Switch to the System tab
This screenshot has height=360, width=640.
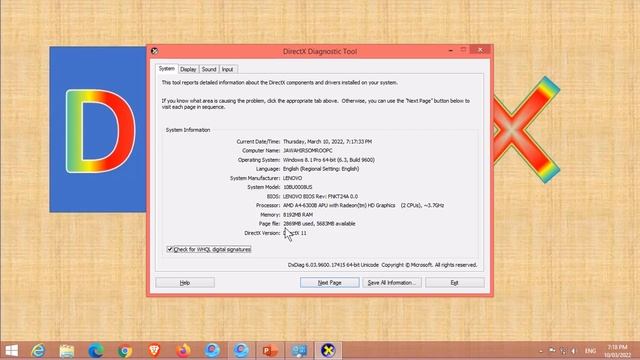[x=167, y=69]
